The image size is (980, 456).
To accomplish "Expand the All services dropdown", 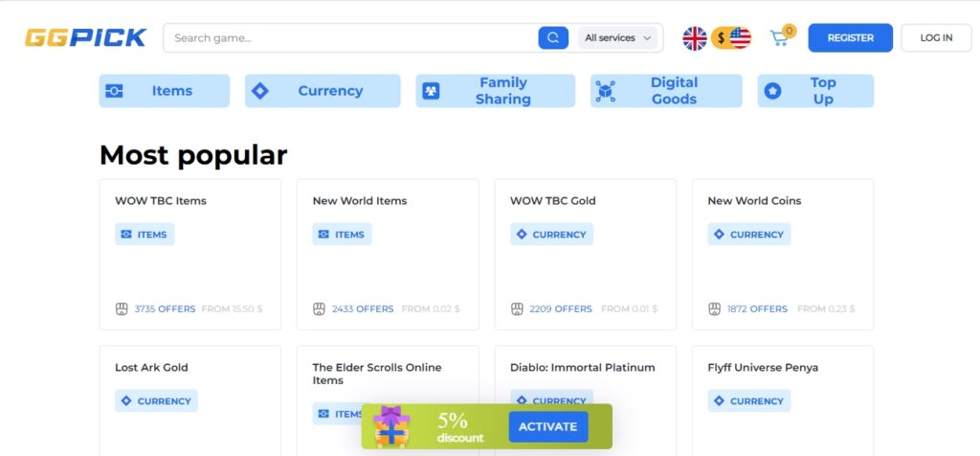I will tap(617, 38).
